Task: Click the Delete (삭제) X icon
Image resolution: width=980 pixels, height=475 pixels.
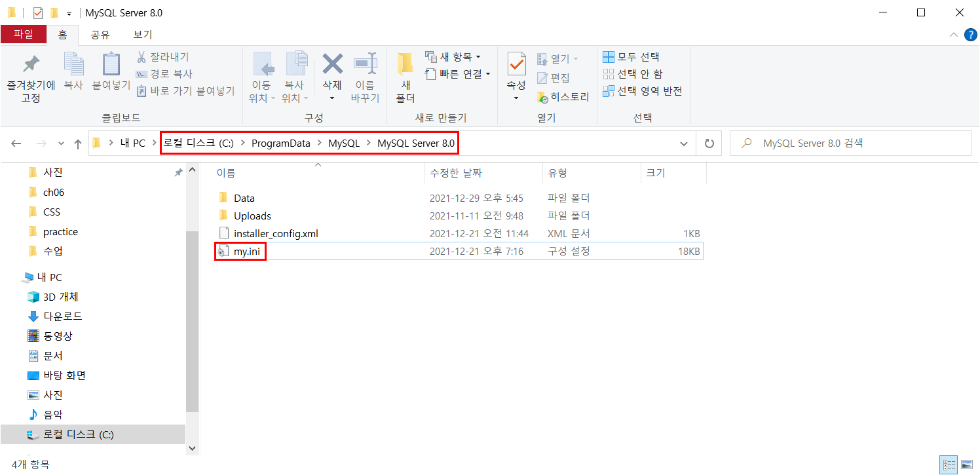Action: (333, 64)
